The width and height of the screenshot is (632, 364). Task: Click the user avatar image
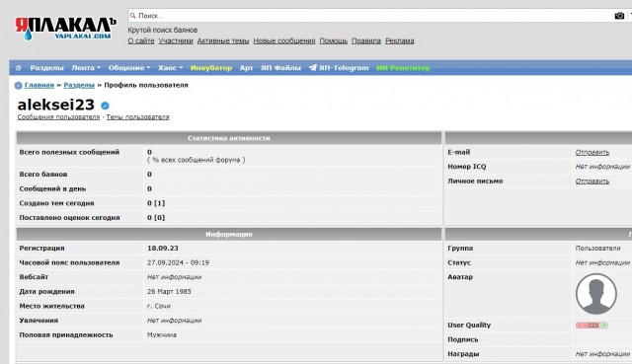(x=595, y=294)
